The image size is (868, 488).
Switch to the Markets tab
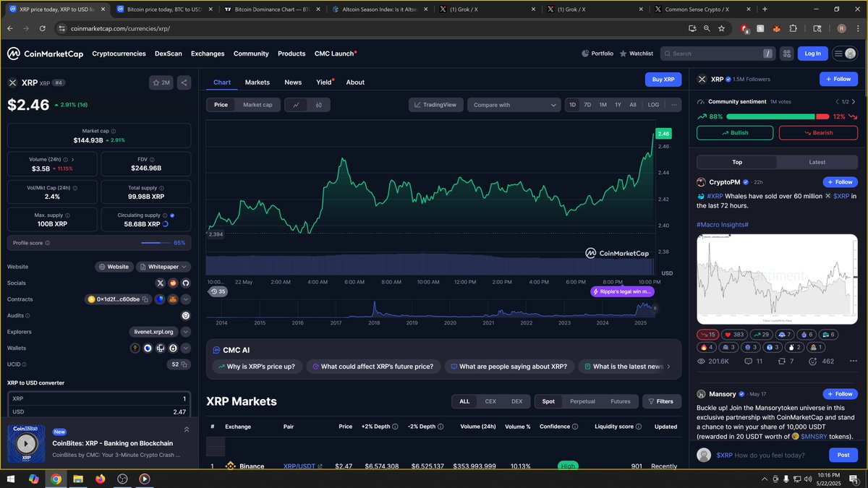(x=258, y=82)
